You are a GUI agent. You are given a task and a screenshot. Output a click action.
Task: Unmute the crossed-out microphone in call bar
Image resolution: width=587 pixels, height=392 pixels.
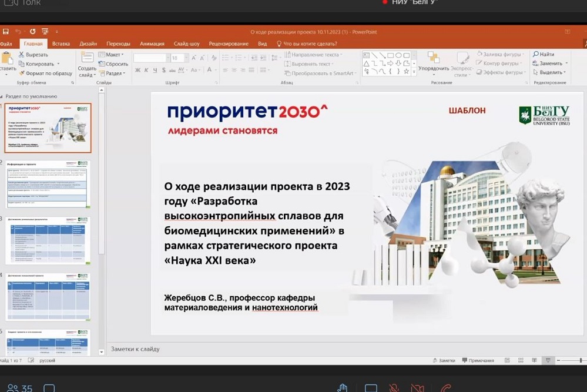[394, 388]
